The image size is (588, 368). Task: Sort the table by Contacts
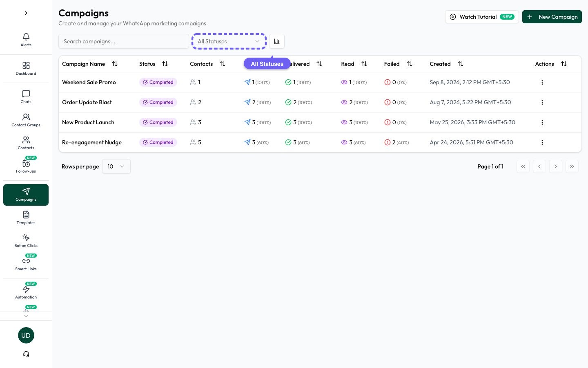click(x=223, y=64)
